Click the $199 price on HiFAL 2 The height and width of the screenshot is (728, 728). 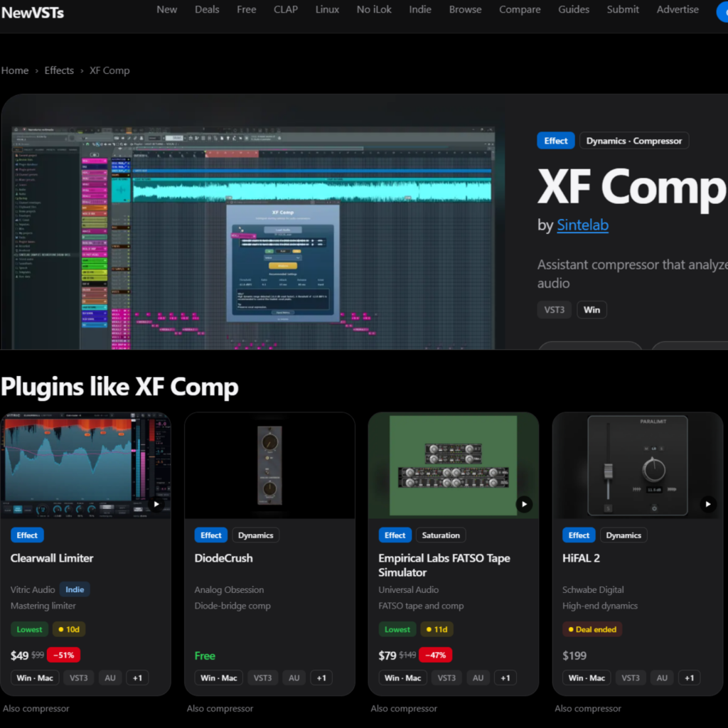coord(574,655)
